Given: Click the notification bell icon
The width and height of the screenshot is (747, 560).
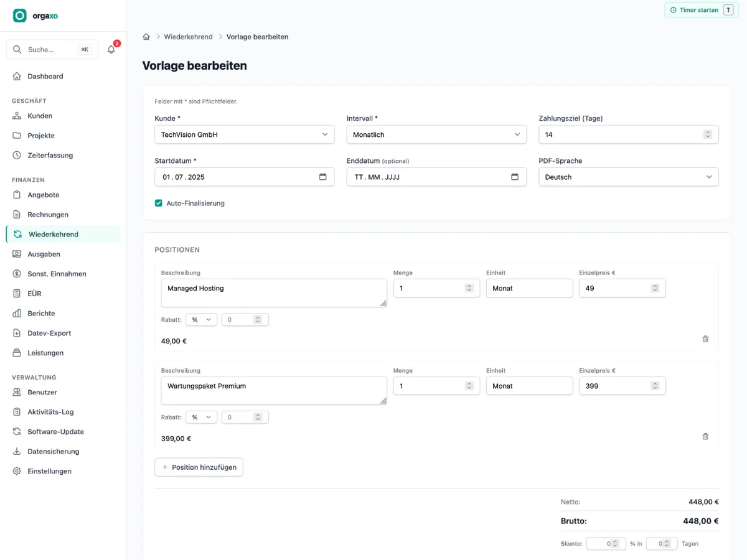Looking at the screenshot, I should (111, 50).
